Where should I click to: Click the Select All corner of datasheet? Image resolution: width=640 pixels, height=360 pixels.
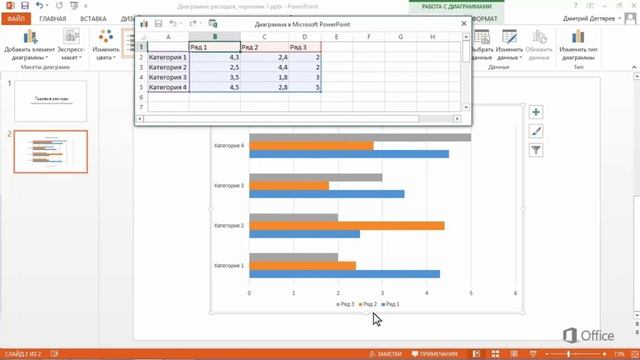[141, 37]
